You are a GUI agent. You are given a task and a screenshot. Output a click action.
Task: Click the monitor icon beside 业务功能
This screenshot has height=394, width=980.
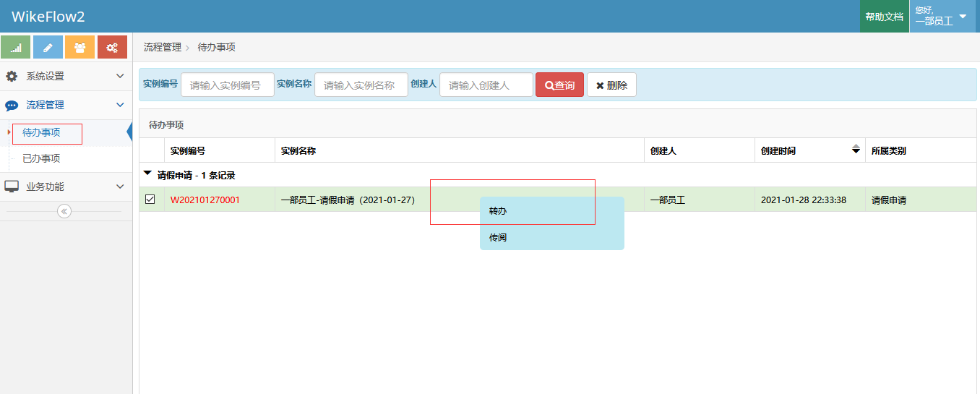[12, 187]
